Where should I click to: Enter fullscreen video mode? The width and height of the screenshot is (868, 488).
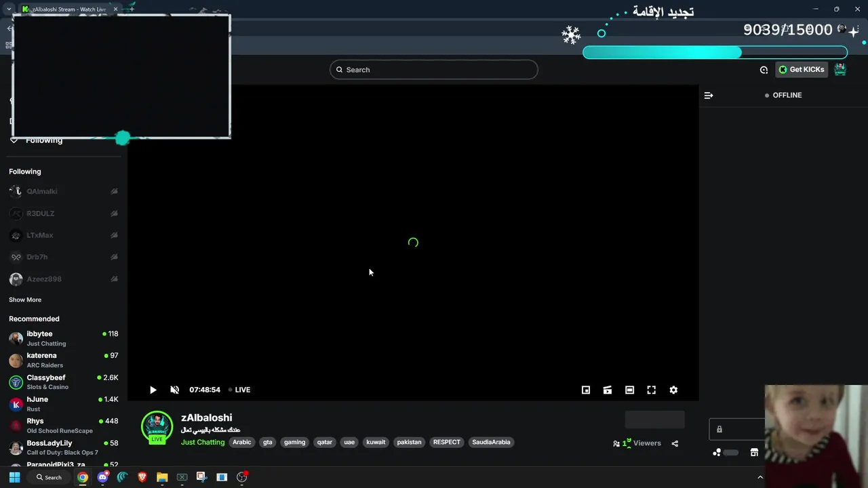click(651, 390)
